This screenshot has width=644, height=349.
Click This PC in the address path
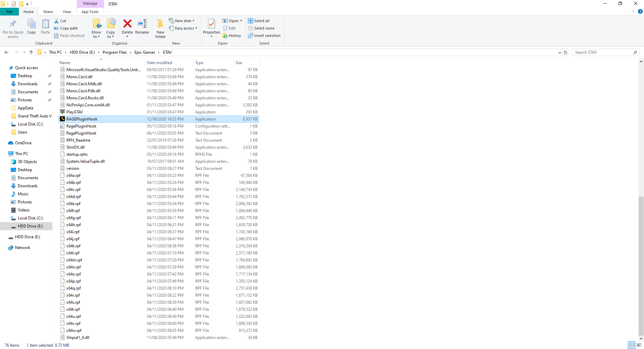(x=55, y=52)
